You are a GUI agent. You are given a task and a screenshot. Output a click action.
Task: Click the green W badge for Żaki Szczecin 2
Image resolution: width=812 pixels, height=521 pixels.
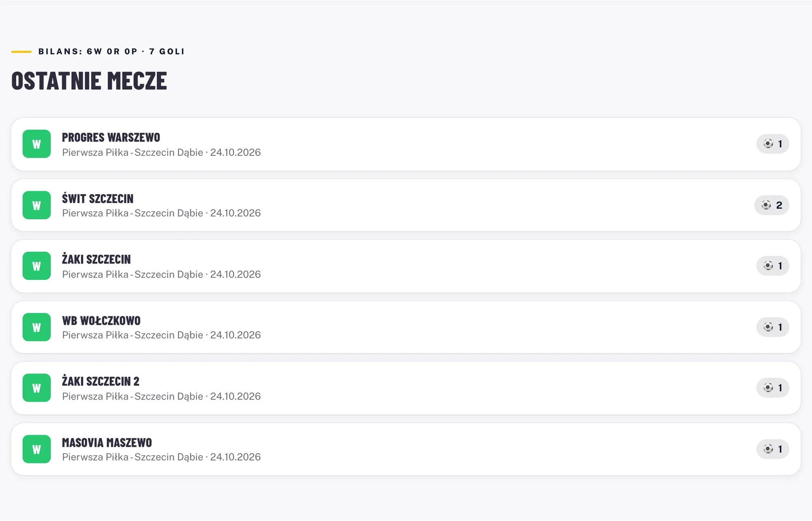click(37, 388)
